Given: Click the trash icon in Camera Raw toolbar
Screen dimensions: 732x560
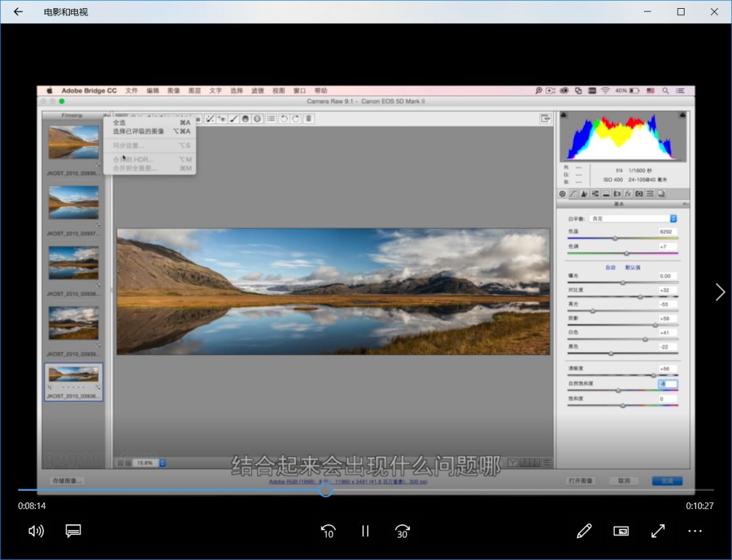Looking at the screenshot, I should (x=308, y=119).
